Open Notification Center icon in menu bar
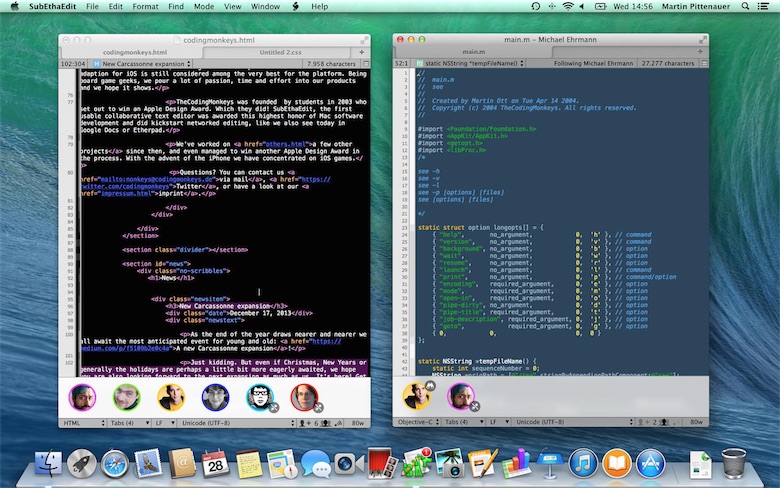 click(763, 6)
